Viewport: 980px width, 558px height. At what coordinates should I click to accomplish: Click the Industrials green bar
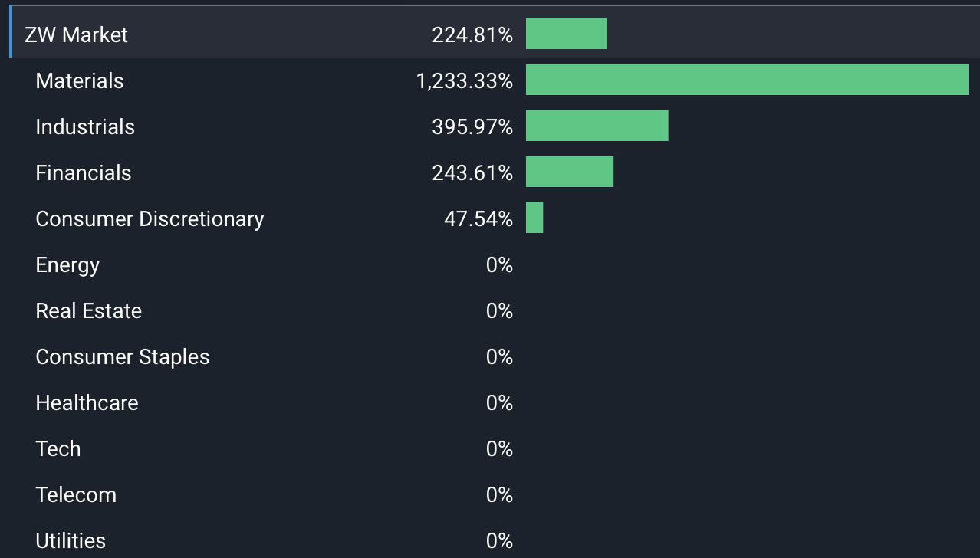pos(597,126)
